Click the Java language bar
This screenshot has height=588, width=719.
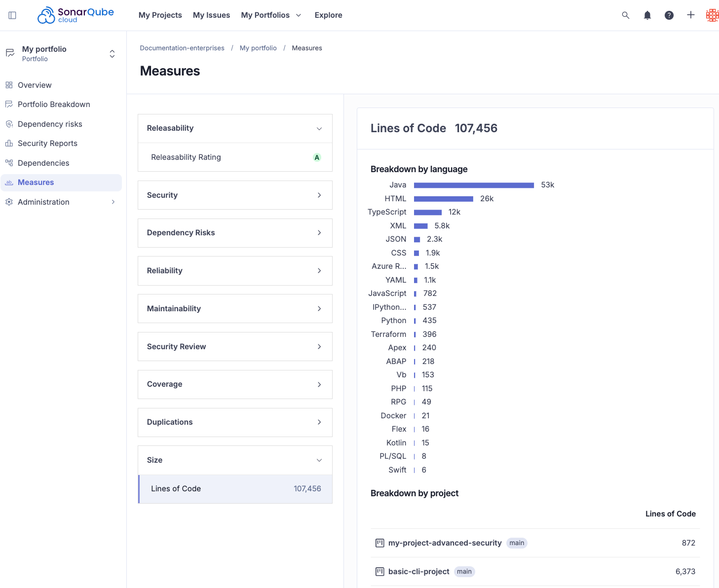[x=474, y=185]
